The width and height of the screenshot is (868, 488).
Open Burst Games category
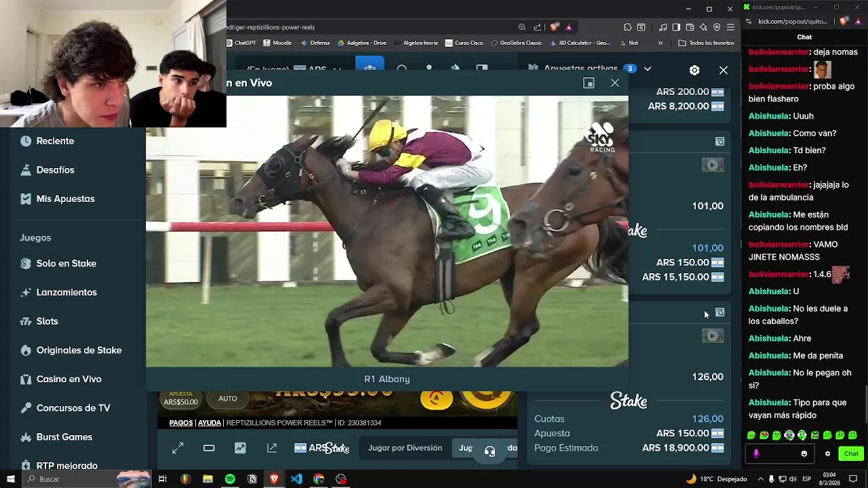(56, 436)
